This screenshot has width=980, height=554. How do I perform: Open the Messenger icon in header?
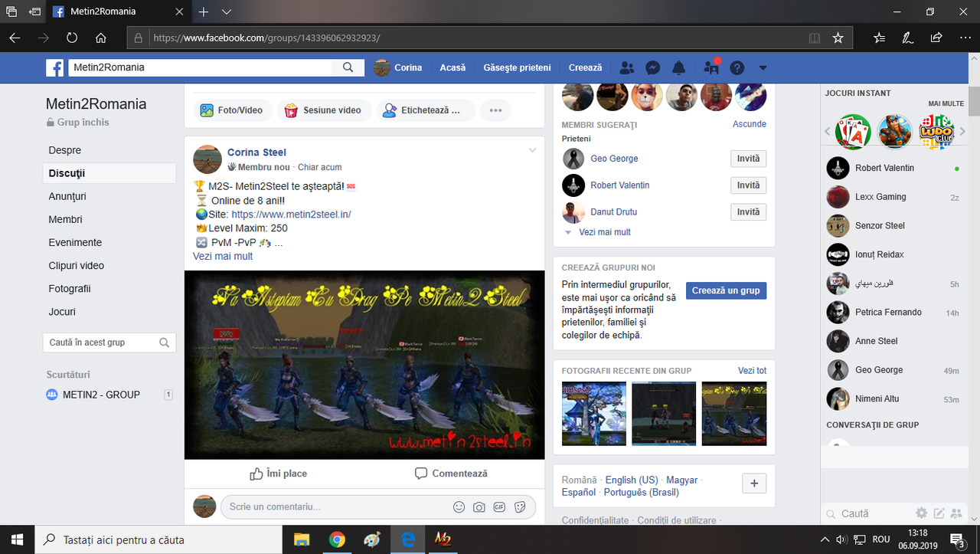[x=653, y=67]
